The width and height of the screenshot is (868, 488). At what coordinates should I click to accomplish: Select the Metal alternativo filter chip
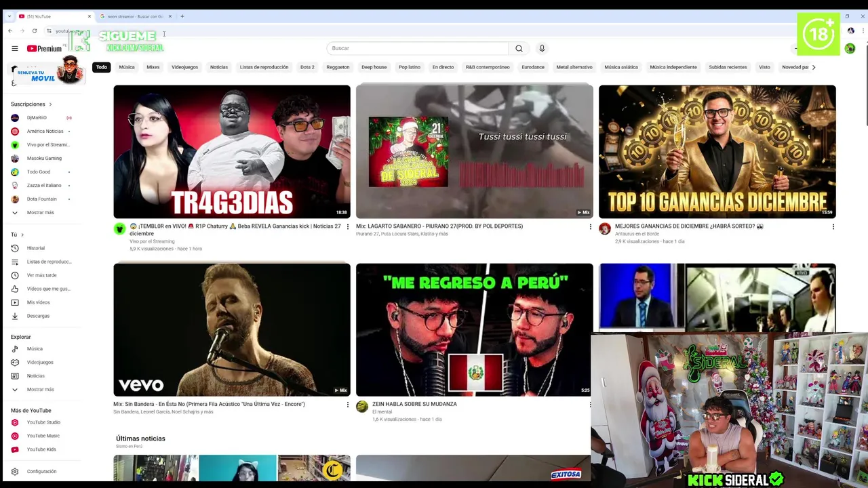(574, 67)
